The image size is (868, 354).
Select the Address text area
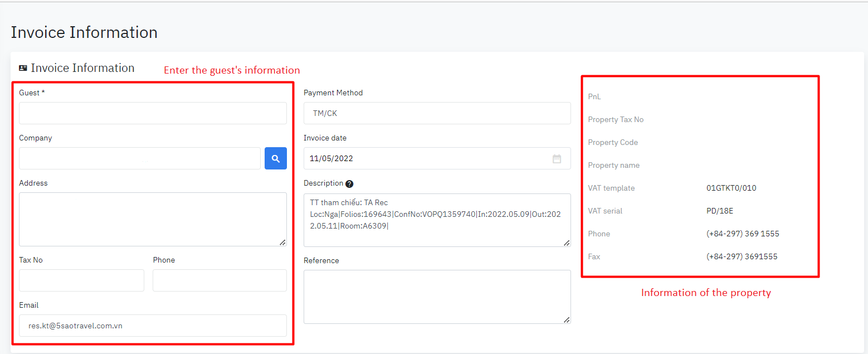[153, 219]
